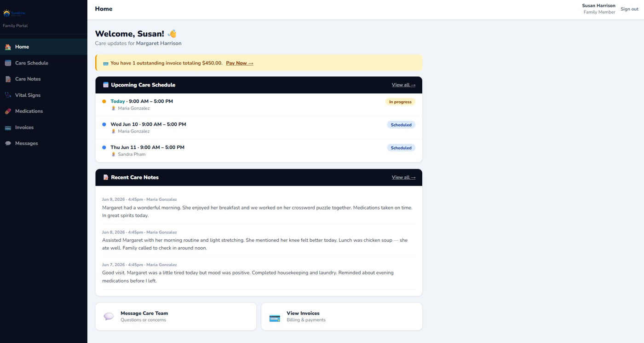Click the Jun 9, 2026 care note header
The image size is (644, 343).
(139, 200)
